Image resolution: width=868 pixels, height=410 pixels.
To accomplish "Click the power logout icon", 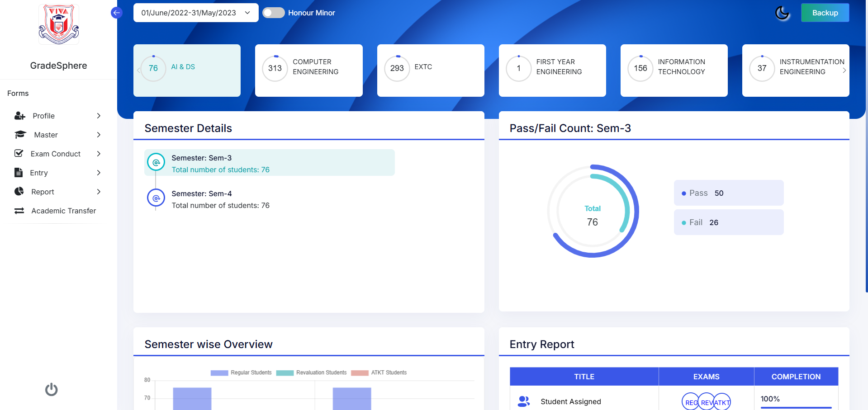I will (52, 389).
